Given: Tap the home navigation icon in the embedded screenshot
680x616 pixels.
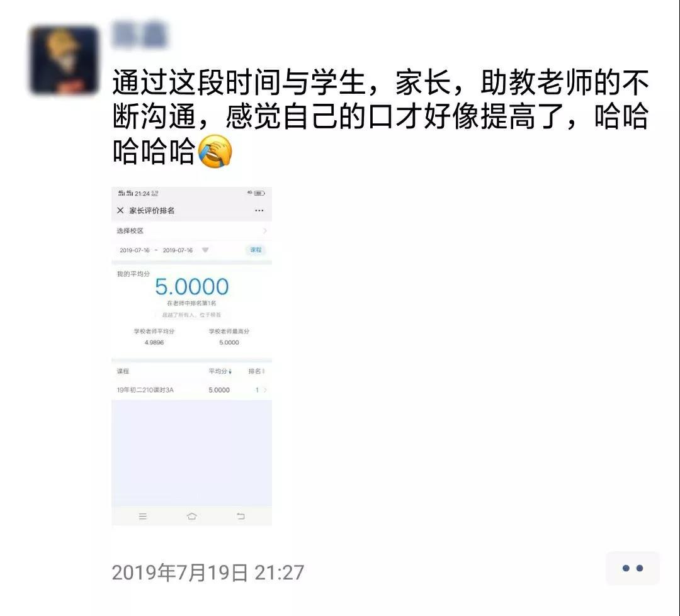Looking at the screenshot, I should 191,516.
